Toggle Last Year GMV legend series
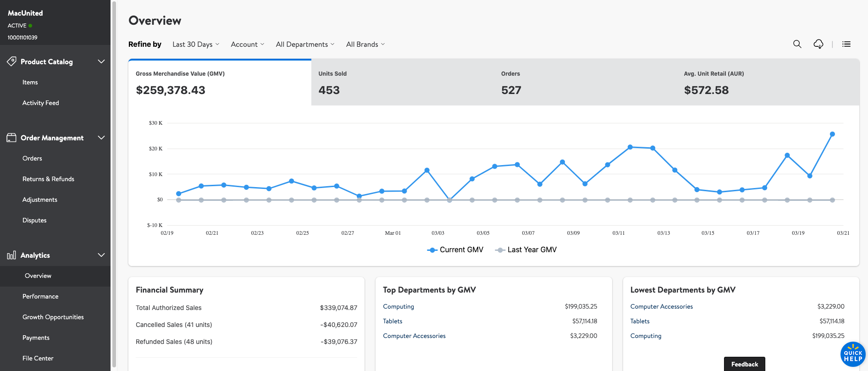Viewport: 868px width, 371px height. [x=526, y=250]
